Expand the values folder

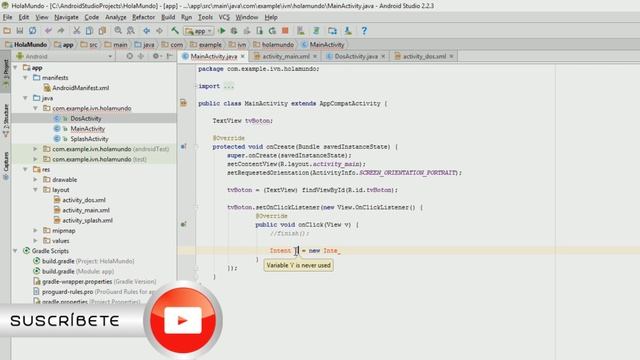coord(36,241)
